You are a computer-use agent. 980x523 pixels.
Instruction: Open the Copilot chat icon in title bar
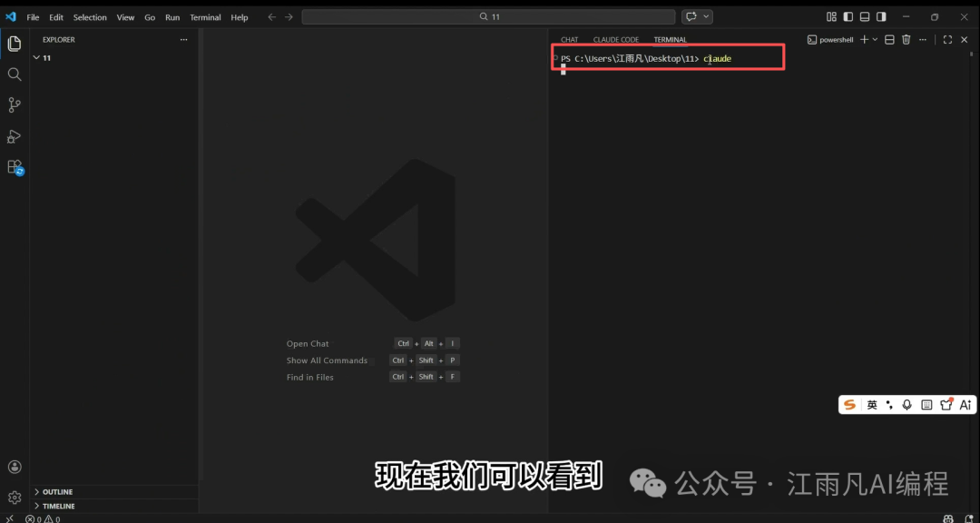tap(691, 17)
